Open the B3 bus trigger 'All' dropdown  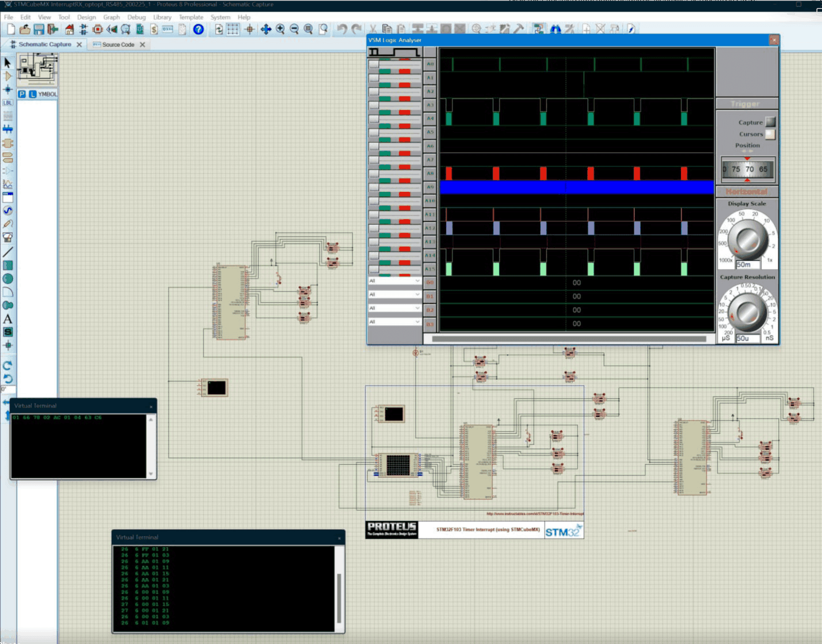tap(394, 322)
